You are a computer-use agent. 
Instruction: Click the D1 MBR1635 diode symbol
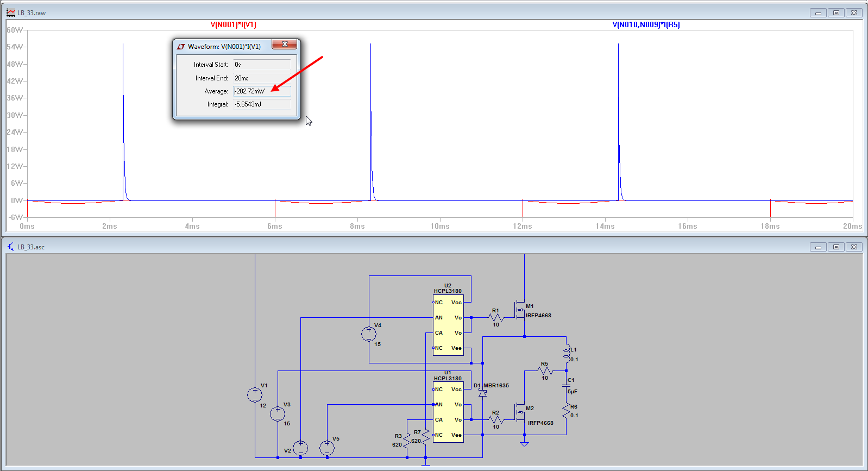tap(482, 393)
